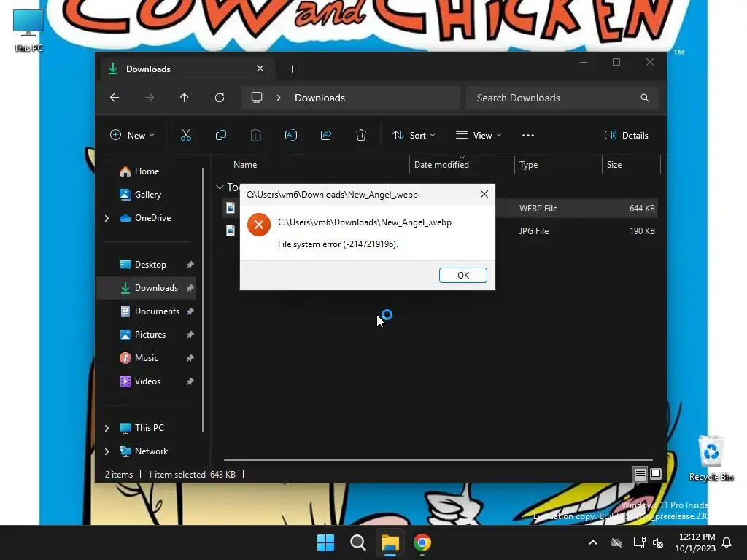
Task: Toggle the Details pane
Action: pyautogui.click(x=626, y=135)
